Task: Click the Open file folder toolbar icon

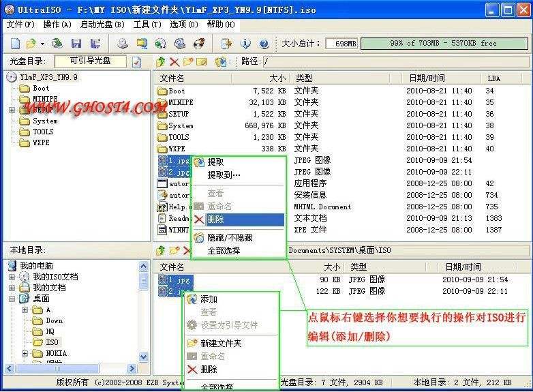Action: [31, 44]
